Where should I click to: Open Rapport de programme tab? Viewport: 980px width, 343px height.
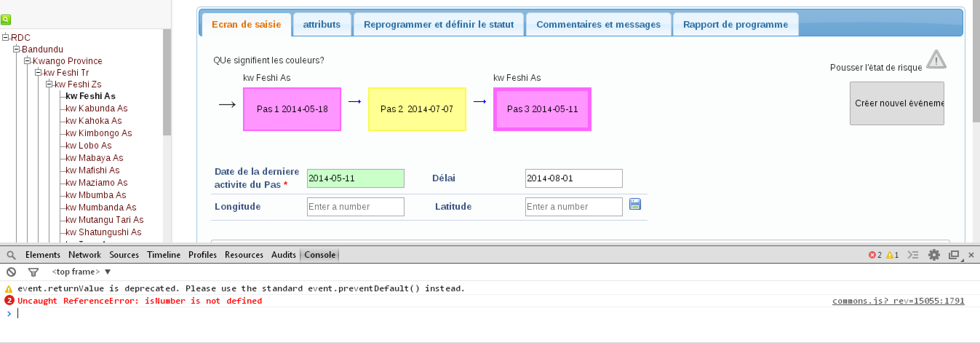(x=736, y=24)
